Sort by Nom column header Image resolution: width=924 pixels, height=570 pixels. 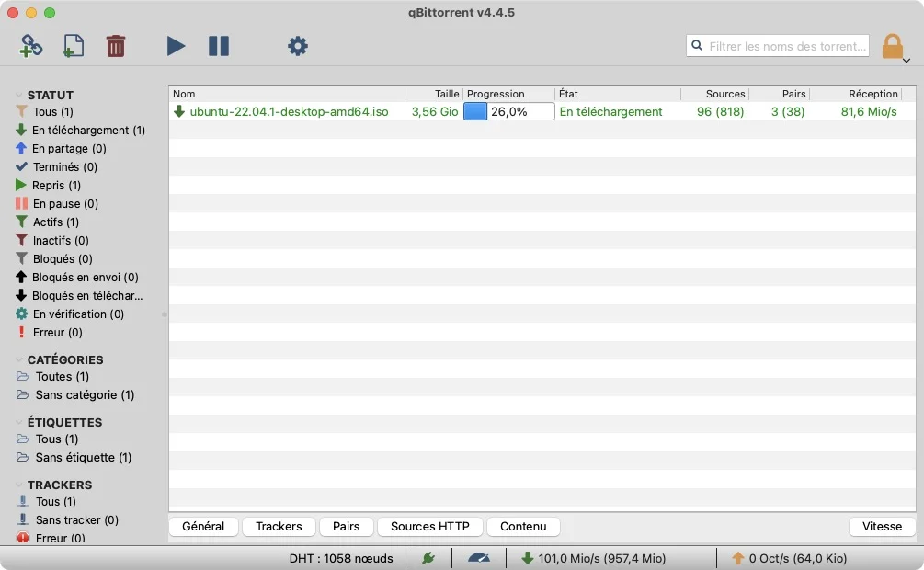(x=287, y=94)
